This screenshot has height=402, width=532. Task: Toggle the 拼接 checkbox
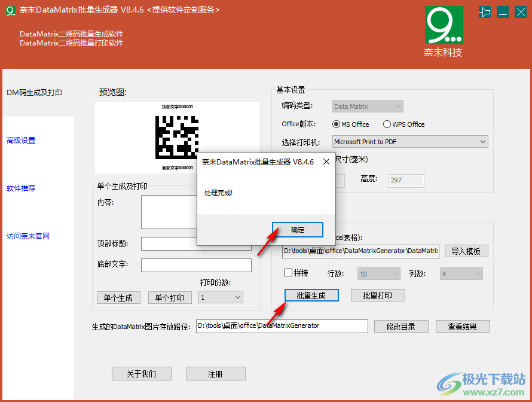(296, 273)
